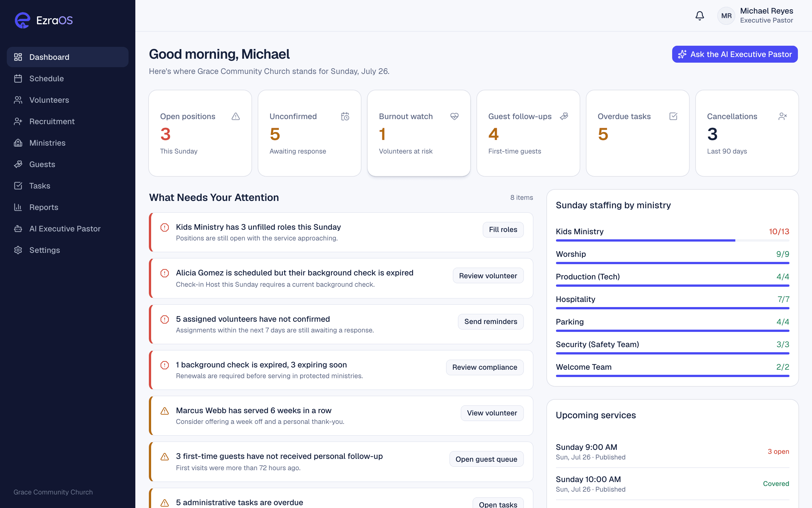Select Ministries in the sidebar
Screen dimensions: 812x508
tap(67, 143)
